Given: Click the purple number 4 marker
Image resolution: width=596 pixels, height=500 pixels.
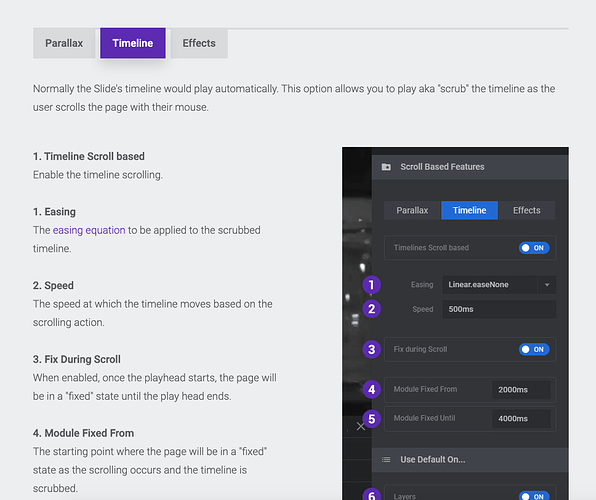Looking at the screenshot, I should click(371, 389).
